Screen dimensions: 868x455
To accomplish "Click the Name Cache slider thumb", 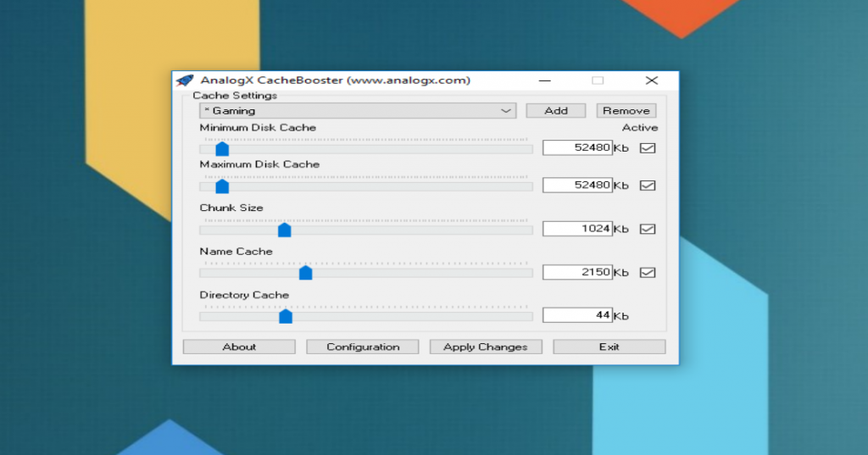I will [305, 273].
